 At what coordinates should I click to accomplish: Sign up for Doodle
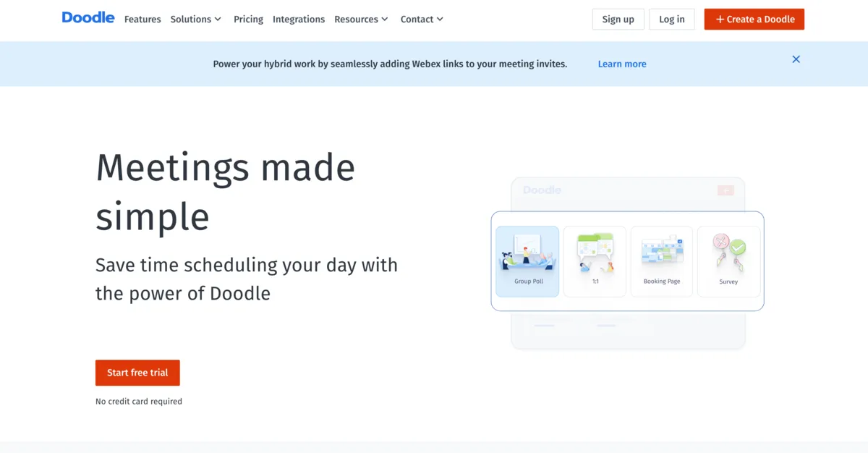tap(618, 19)
